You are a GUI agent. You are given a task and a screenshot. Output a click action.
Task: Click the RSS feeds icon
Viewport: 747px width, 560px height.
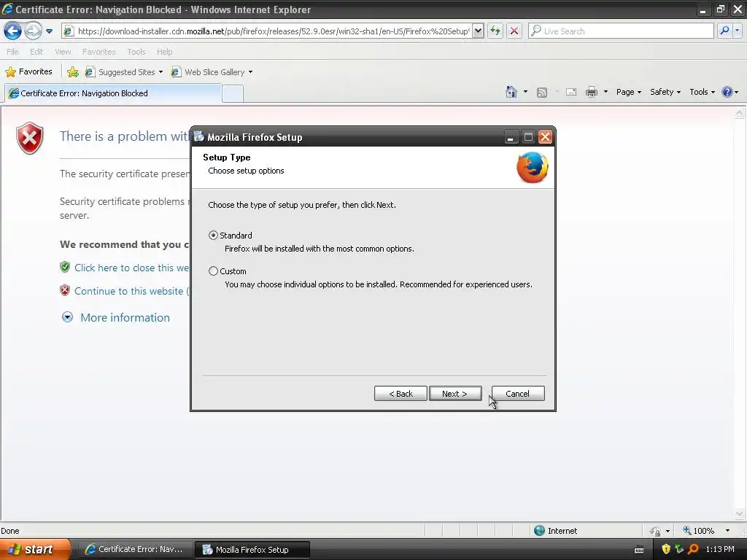coord(542,93)
